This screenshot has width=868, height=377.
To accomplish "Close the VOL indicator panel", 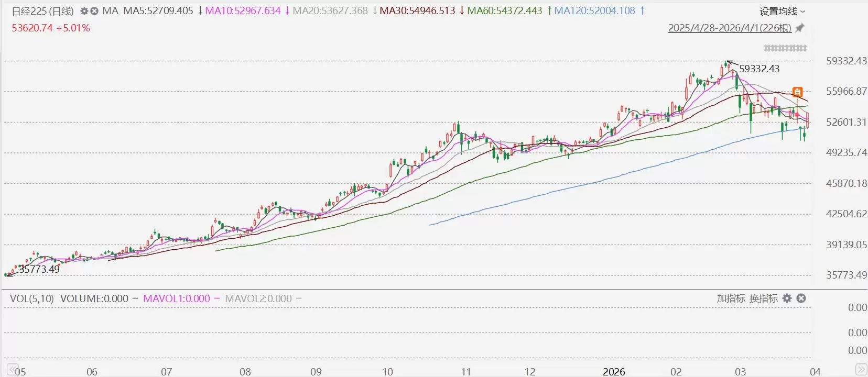I will [801, 298].
